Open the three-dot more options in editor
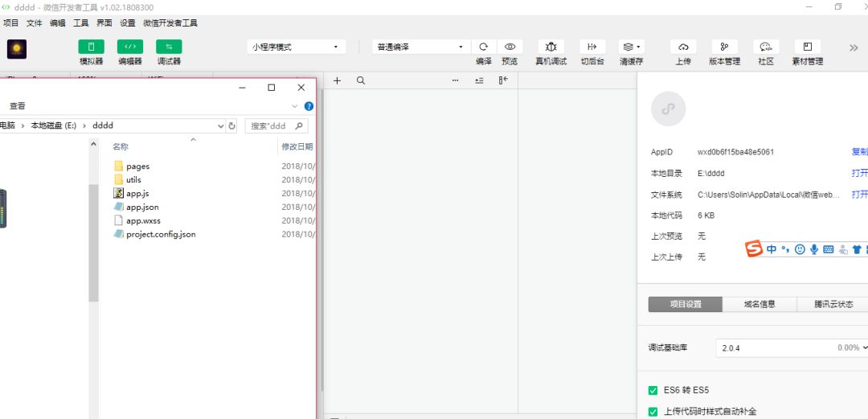Image resolution: width=868 pixels, height=419 pixels. [x=455, y=80]
